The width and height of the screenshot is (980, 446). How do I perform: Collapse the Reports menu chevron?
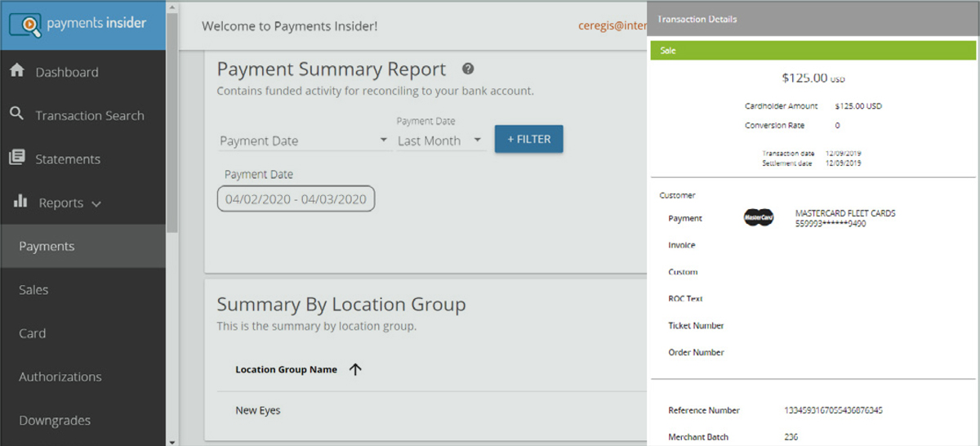(x=96, y=203)
